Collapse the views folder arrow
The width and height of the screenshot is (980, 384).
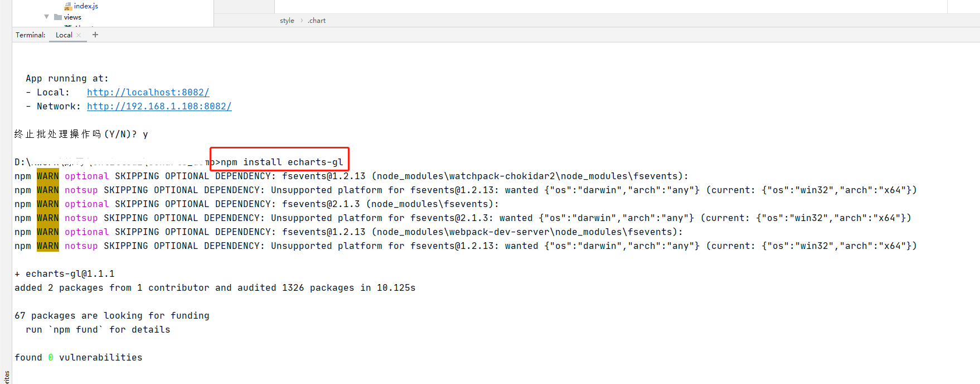pyautogui.click(x=47, y=17)
